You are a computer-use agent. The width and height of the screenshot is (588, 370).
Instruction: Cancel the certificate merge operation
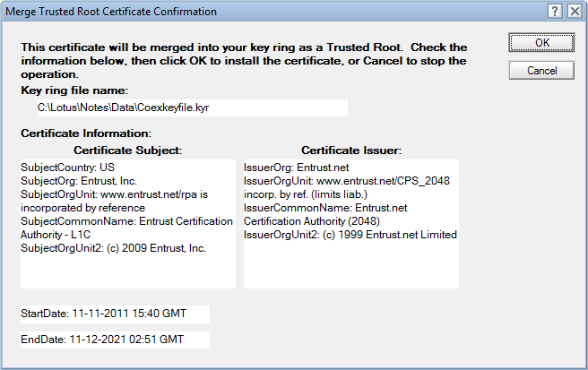click(541, 71)
